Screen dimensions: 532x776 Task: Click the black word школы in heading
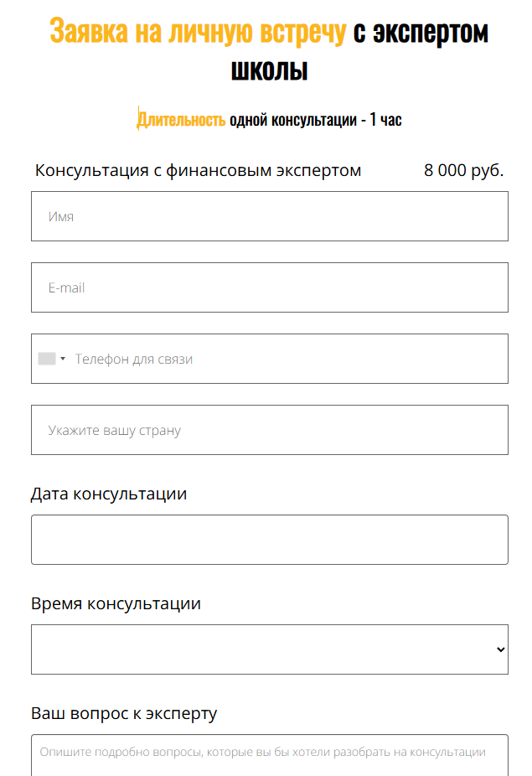[269, 70]
